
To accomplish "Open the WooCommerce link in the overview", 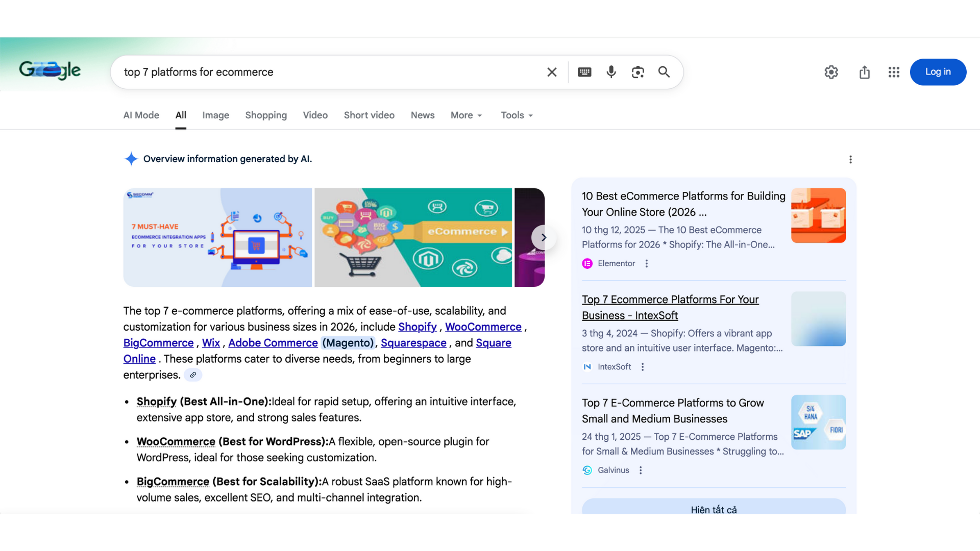I will (x=483, y=327).
